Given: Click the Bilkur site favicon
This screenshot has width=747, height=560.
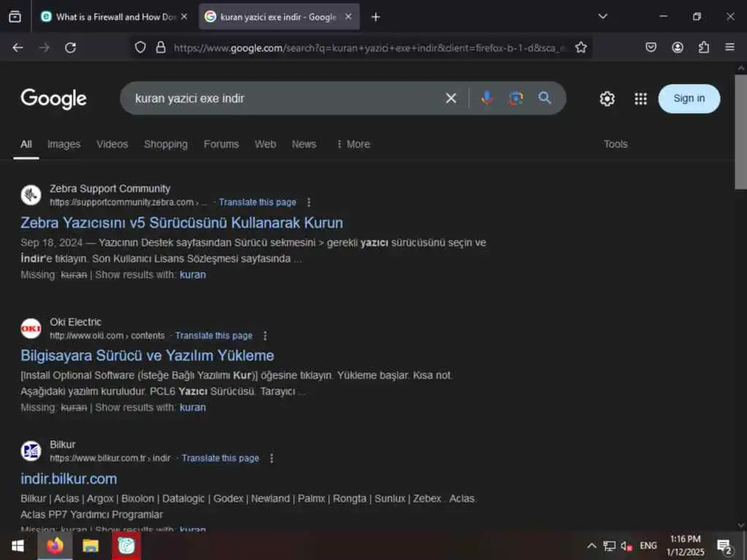Looking at the screenshot, I should (x=31, y=451).
